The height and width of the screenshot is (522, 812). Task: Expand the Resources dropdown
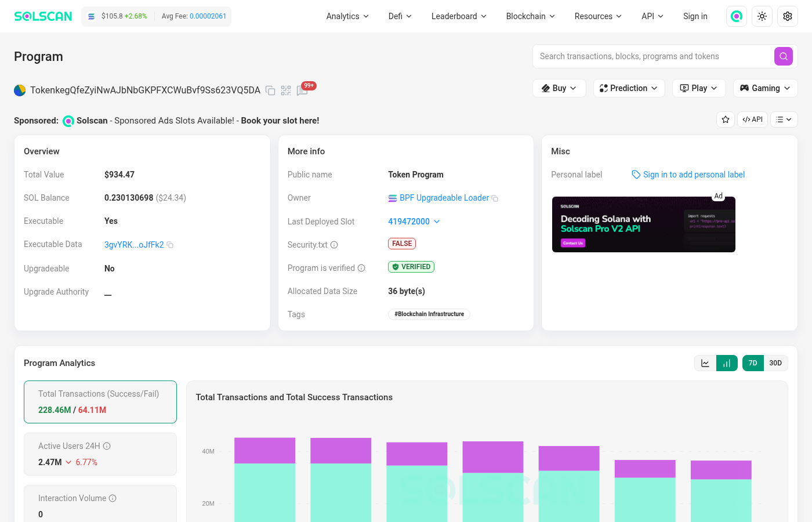tap(598, 16)
